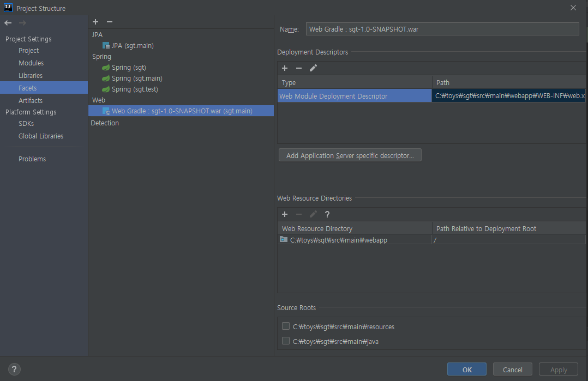Select Spring (sgt.main) in facet tree

pos(137,78)
